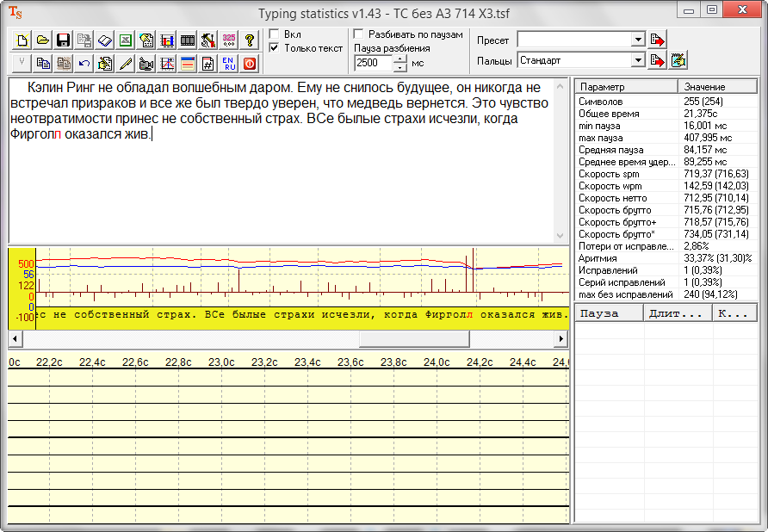Switch language with EN/RU icon
Screen dimensions: 768x532
click(229, 63)
